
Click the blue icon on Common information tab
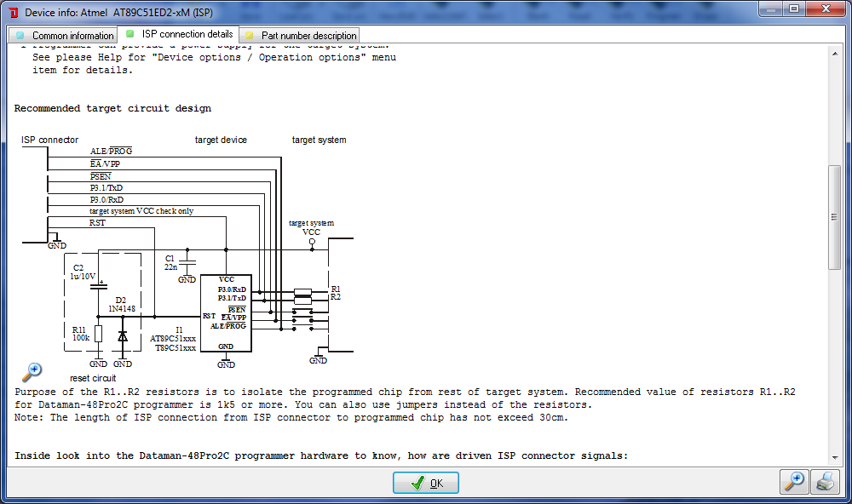pyautogui.click(x=20, y=36)
